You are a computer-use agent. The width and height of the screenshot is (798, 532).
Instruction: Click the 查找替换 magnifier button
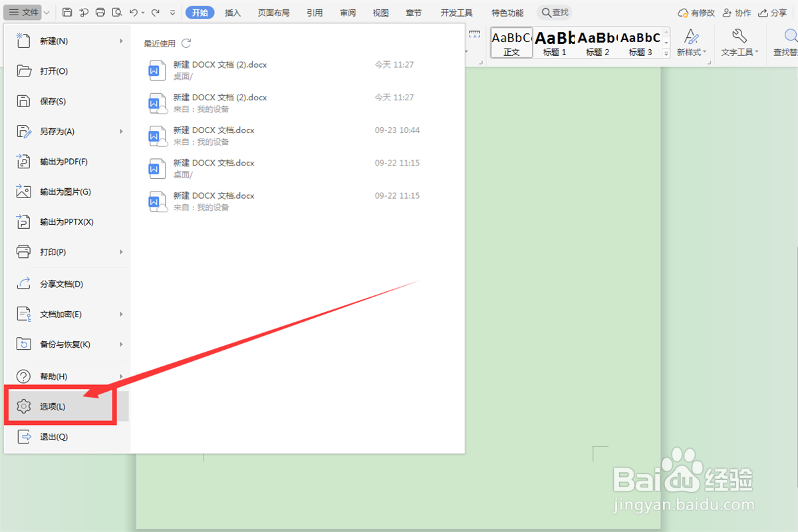click(x=785, y=43)
